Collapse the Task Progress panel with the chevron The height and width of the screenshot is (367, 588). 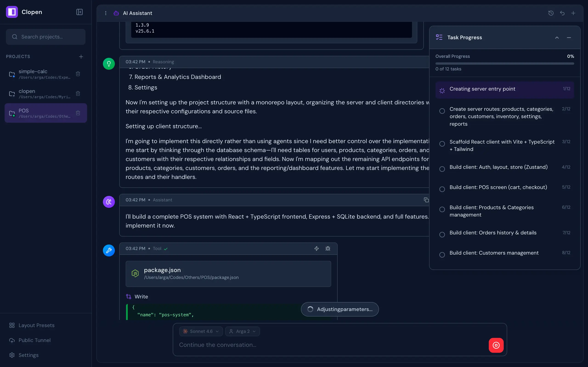click(557, 37)
